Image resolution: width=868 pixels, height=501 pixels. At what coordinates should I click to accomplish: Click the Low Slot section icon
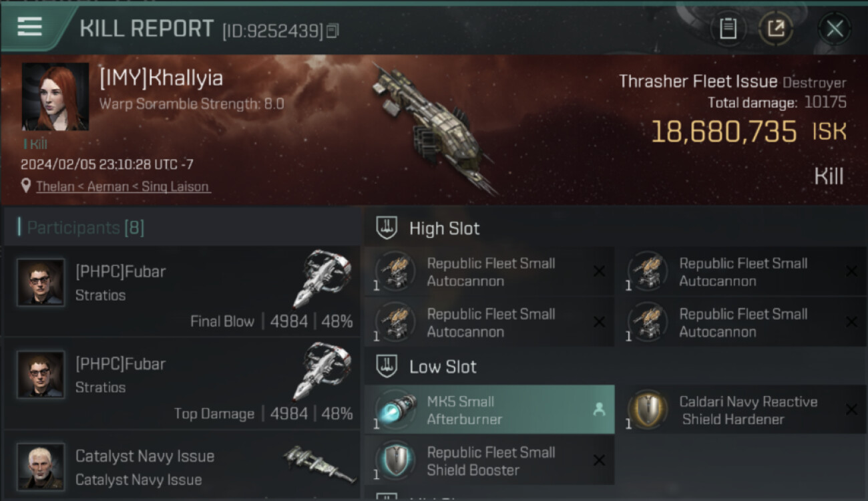point(387,366)
